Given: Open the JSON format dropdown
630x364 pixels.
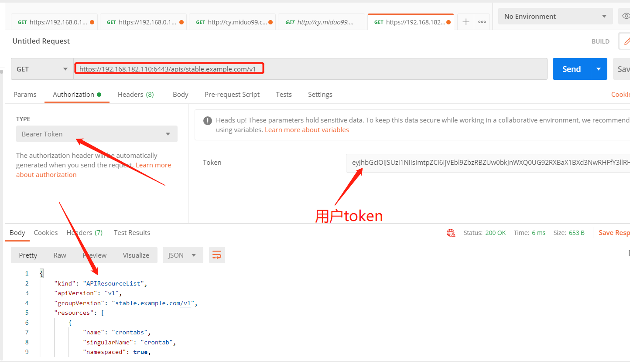Looking at the screenshot, I should [183, 255].
